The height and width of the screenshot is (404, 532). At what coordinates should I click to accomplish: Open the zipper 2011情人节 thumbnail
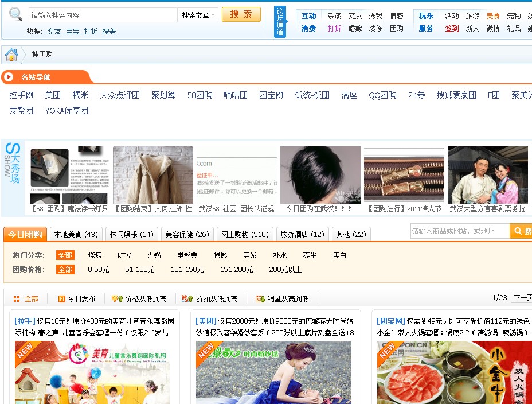point(404,175)
